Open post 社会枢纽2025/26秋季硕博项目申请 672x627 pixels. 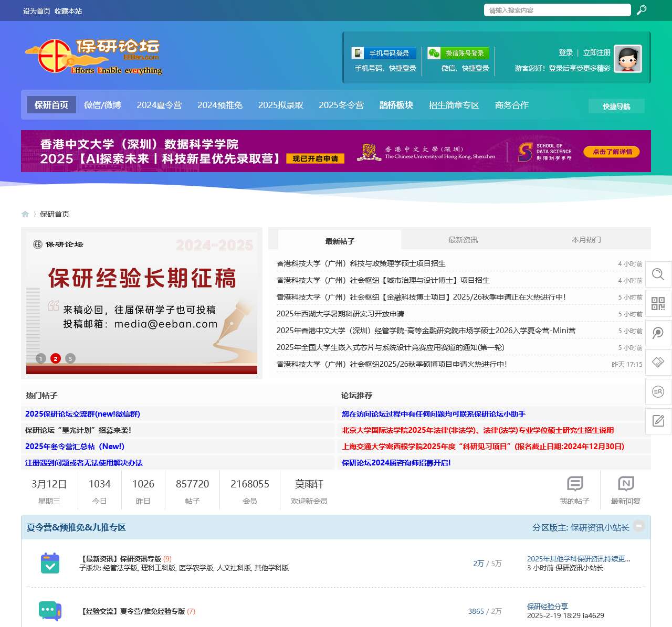click(x=392, y=364)
